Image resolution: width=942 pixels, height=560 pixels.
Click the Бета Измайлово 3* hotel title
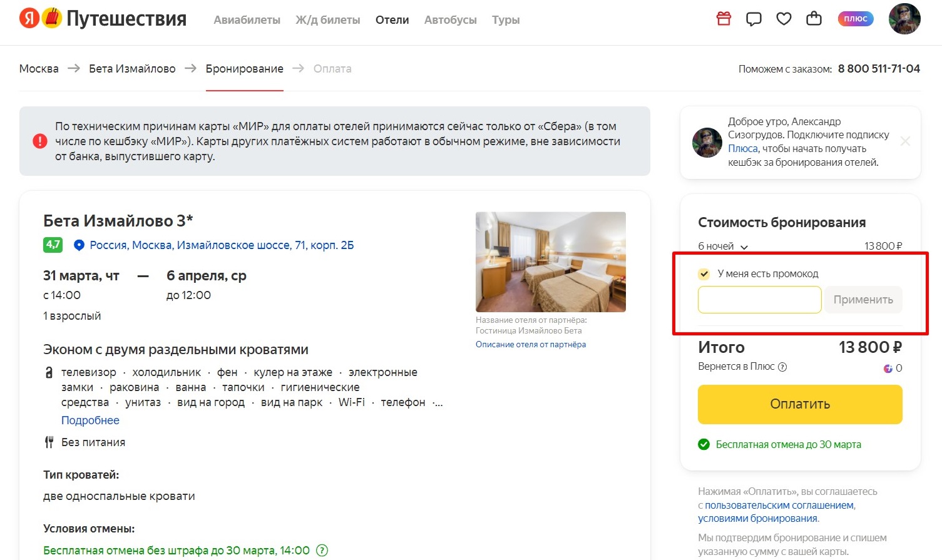point(118,221)
